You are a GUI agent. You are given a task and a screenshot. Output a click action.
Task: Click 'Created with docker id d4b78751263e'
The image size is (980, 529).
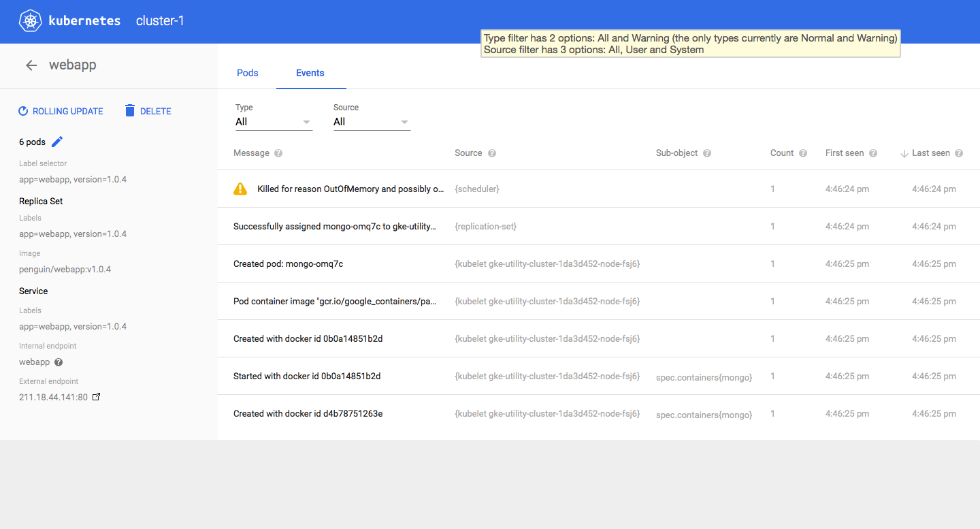(x=308, y=414)
